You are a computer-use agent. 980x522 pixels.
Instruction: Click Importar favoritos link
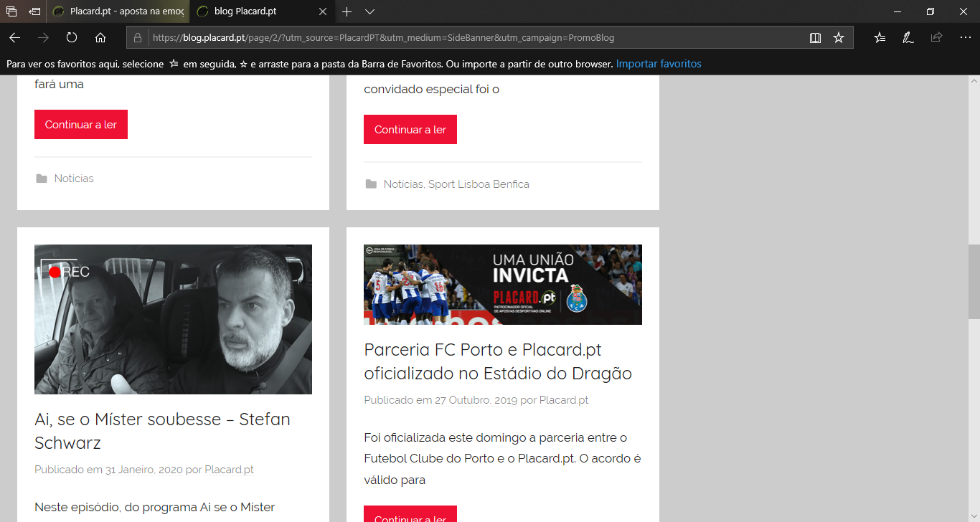click(x=659, y=64)
